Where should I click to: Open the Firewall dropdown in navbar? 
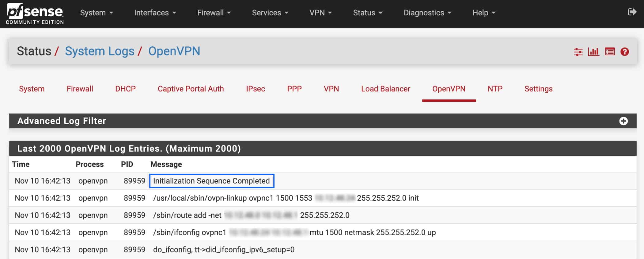coord(214,13)
